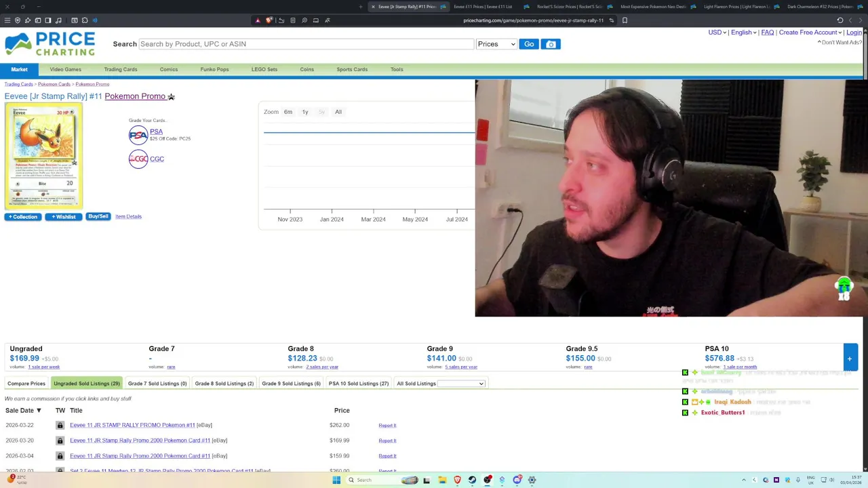The image size is (868, 488).
Task: Switch to PSA 10 Sold Listings tab
Action: point(359,384)
